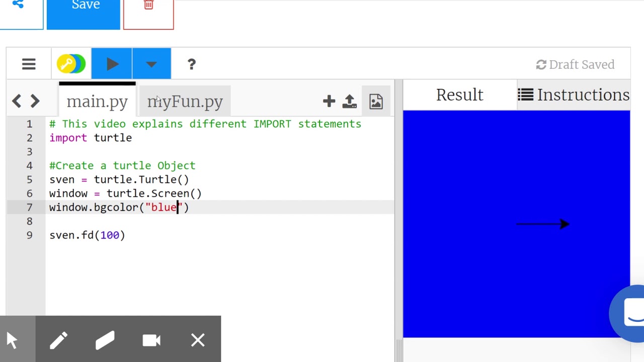The image size is (644, 362).
Task: Click the 'sven = turtle.Turtle()' line
Action: pos(119,179)
